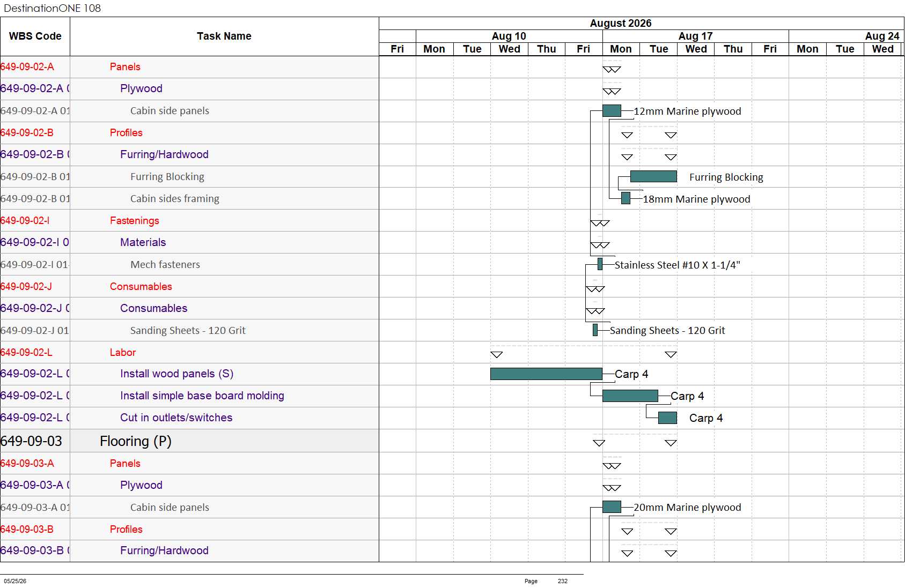Select the 12mm Marine plywood task bar

click(612, 111)
